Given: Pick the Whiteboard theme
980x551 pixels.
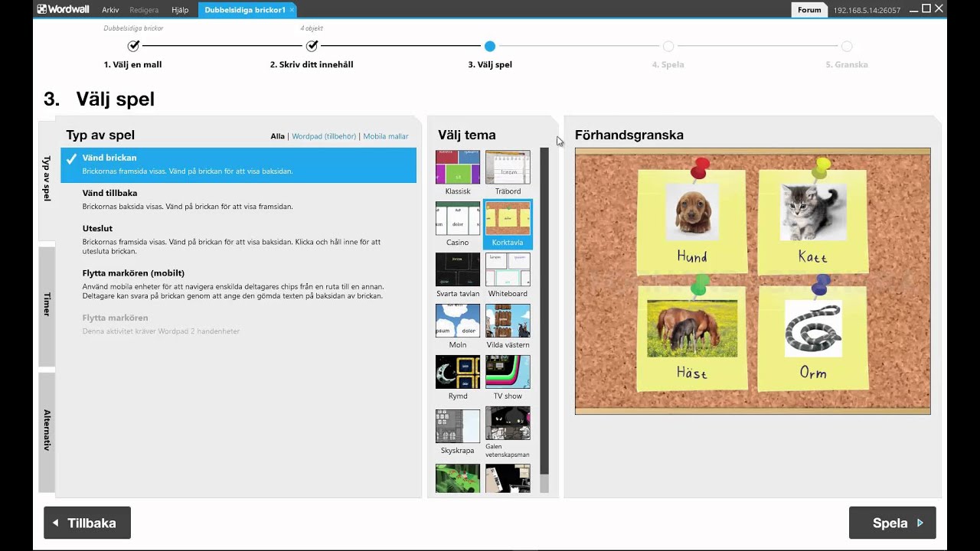Looking at the screenshot, I should click(508, 269).
